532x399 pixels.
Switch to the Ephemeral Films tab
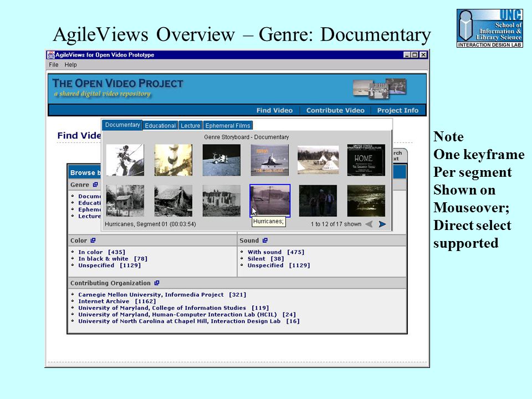pos(228,126)
